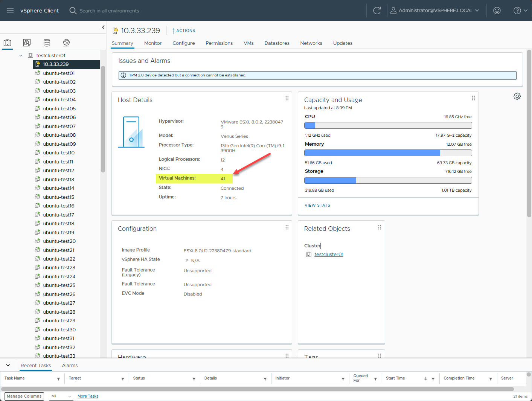
Task: Open the Storage inventory view icon
Action: (x=47, y=43)
